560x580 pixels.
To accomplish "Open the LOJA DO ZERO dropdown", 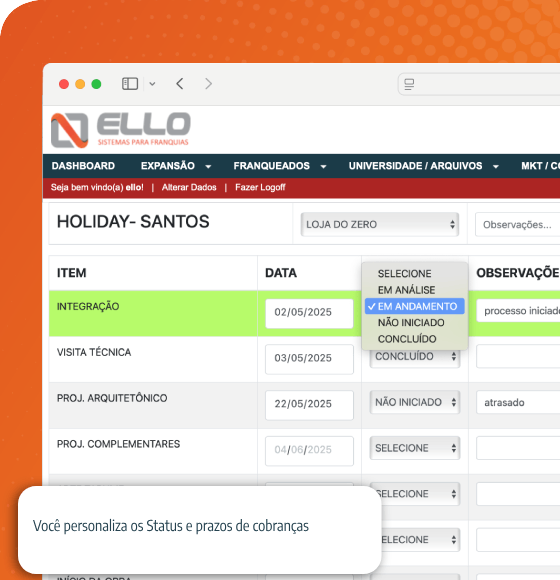I will coord(379,225).
